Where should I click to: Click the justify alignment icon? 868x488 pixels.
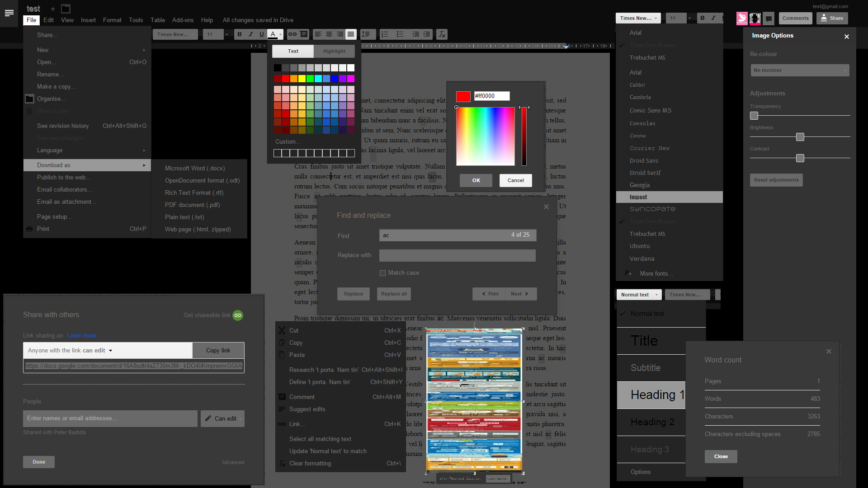click(x=351, y=34)
